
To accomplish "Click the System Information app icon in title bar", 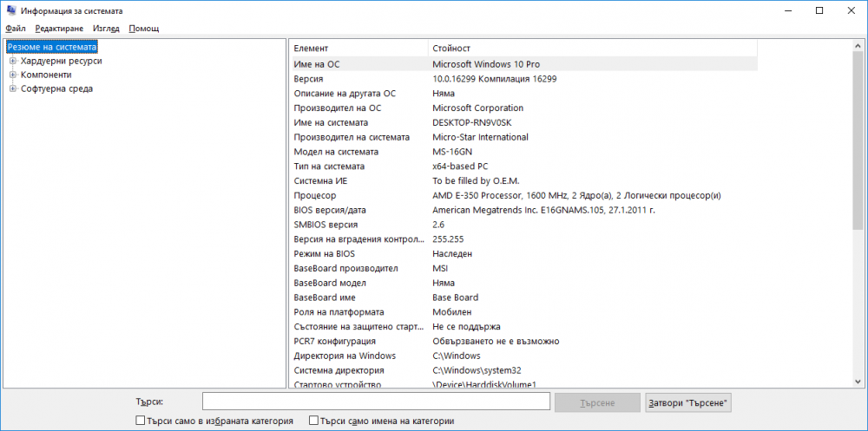I will tap(11, 10).
